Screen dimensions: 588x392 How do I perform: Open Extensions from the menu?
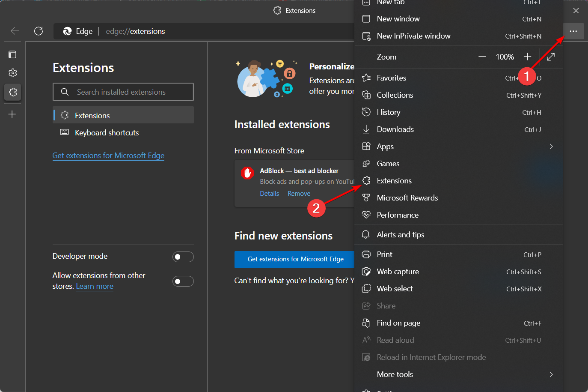click(394, 181)
